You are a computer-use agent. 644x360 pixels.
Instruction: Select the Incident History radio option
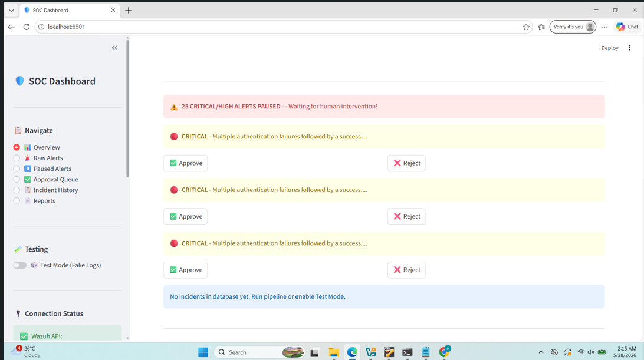17,190
